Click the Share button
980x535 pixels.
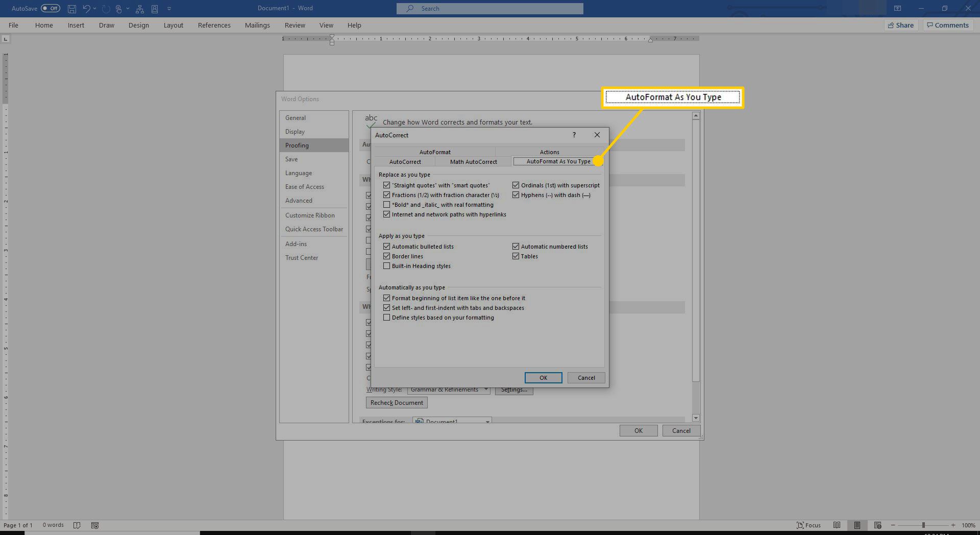click(x=901, y=25)
